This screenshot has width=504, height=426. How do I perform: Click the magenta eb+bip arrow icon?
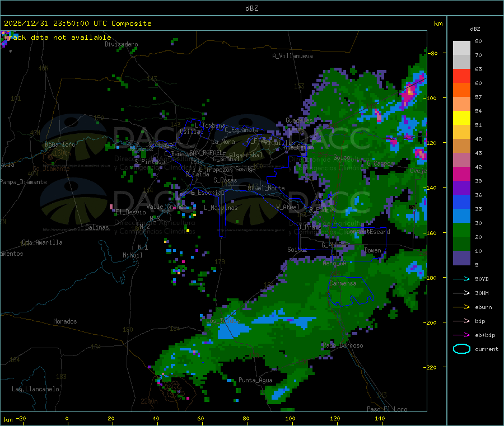coord(461,335)
